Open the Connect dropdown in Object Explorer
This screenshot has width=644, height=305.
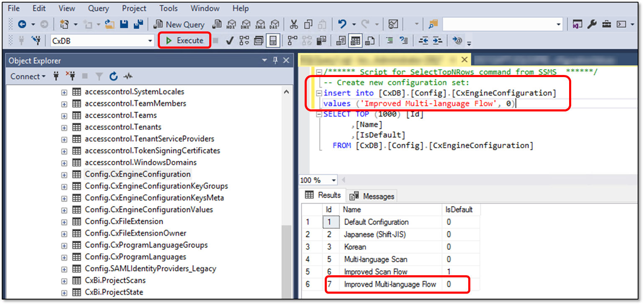pyautogui.click(x=28, y=76)
